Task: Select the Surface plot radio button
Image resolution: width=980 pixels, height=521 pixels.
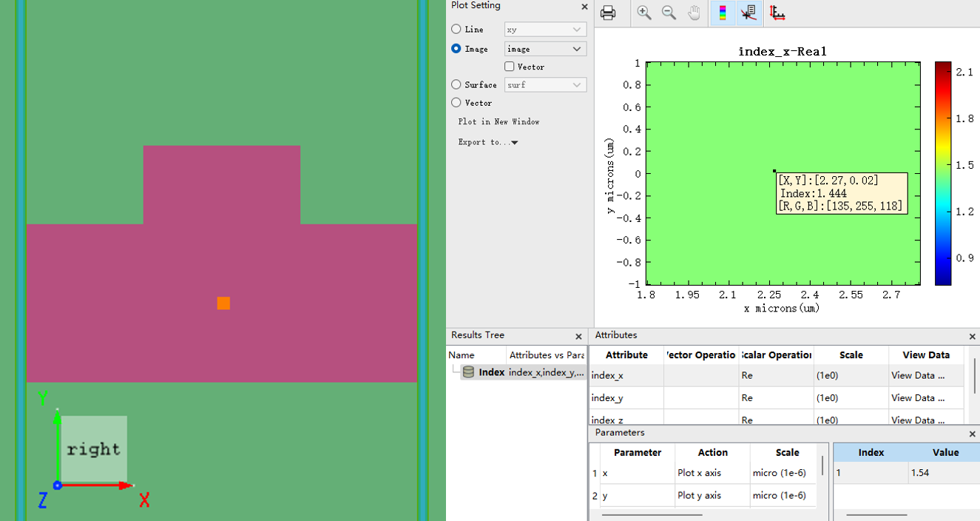Action: pos(456,85)
